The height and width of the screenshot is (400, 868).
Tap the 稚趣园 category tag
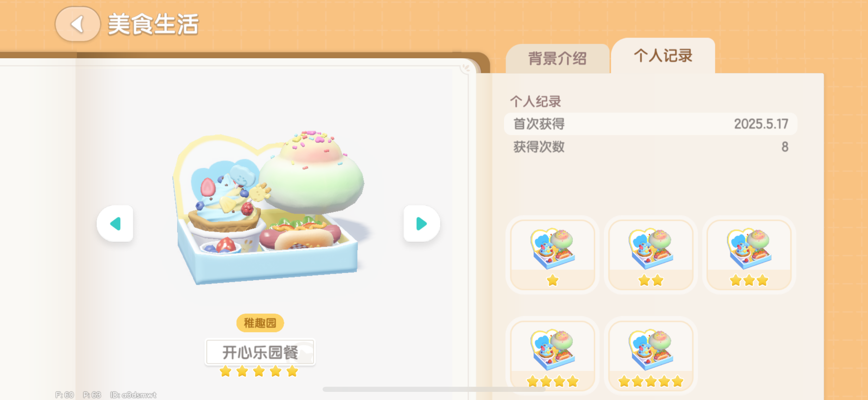click(x=260, y=323)
